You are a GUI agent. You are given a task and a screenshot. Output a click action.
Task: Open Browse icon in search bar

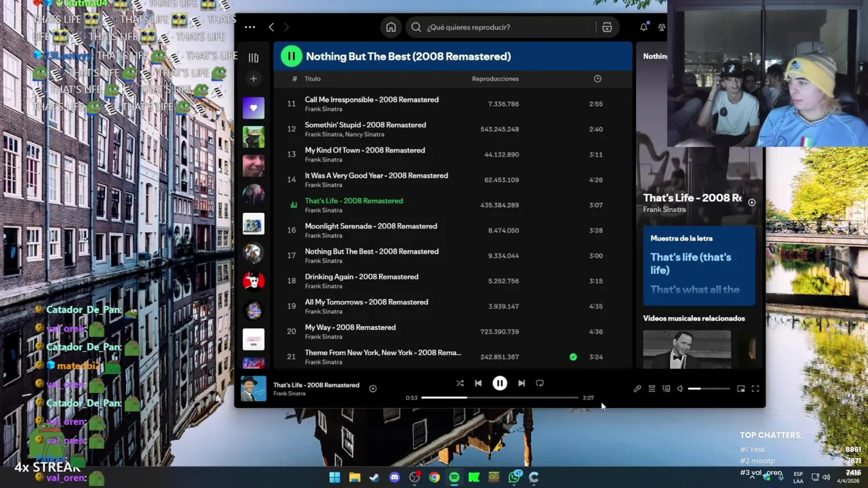point(606,27)
